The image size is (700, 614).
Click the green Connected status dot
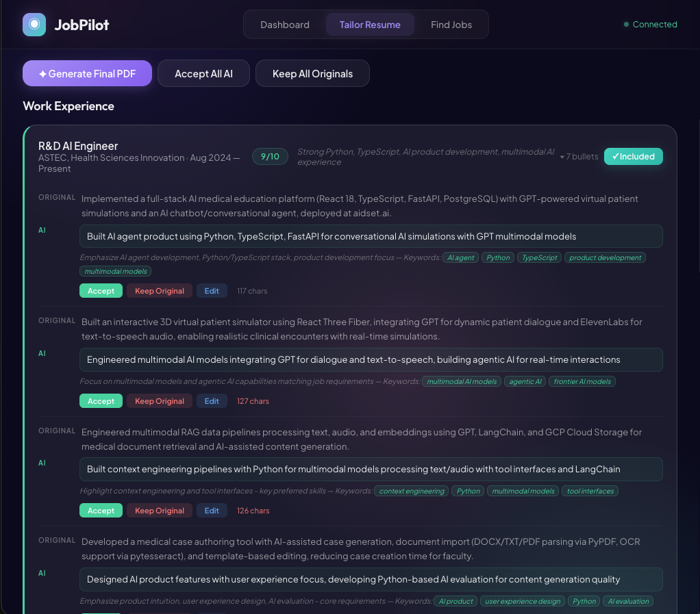click(x=625, y=24)
